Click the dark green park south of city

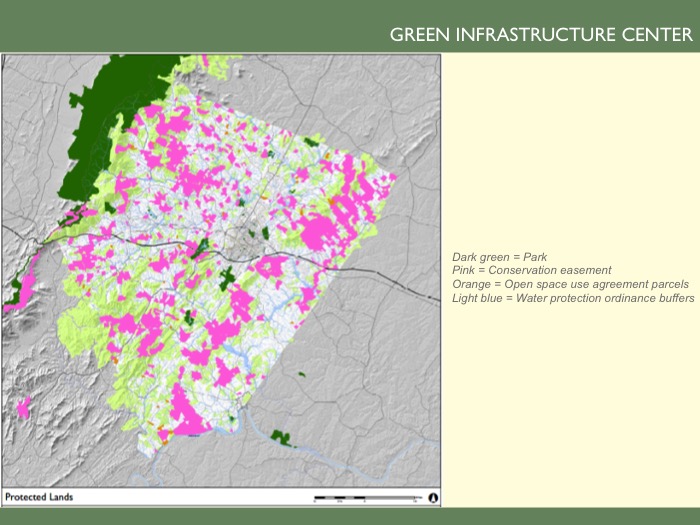click(227, 276)
